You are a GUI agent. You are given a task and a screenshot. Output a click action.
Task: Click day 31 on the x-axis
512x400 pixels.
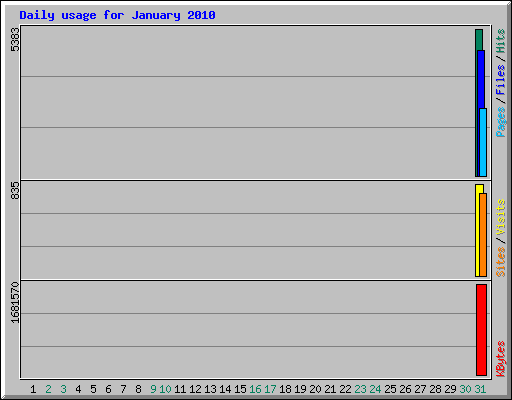480,389
